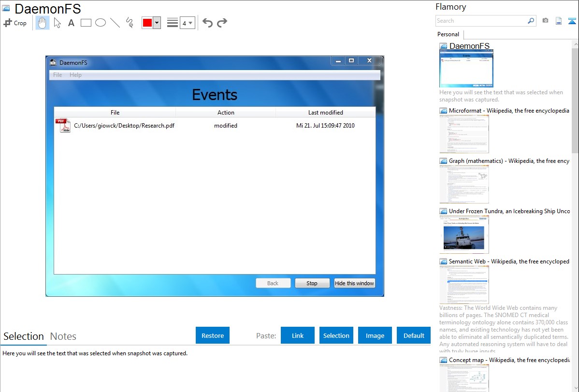579x392 pixels.
Task: Pick the rectangle shape tool
Action: coord(86,23)
